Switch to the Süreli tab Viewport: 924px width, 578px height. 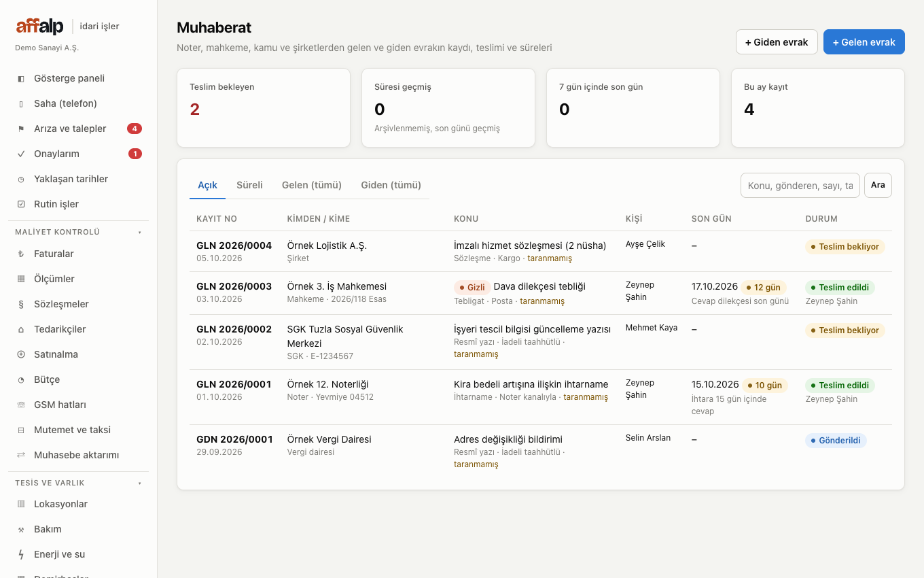(x=249, y=185)
